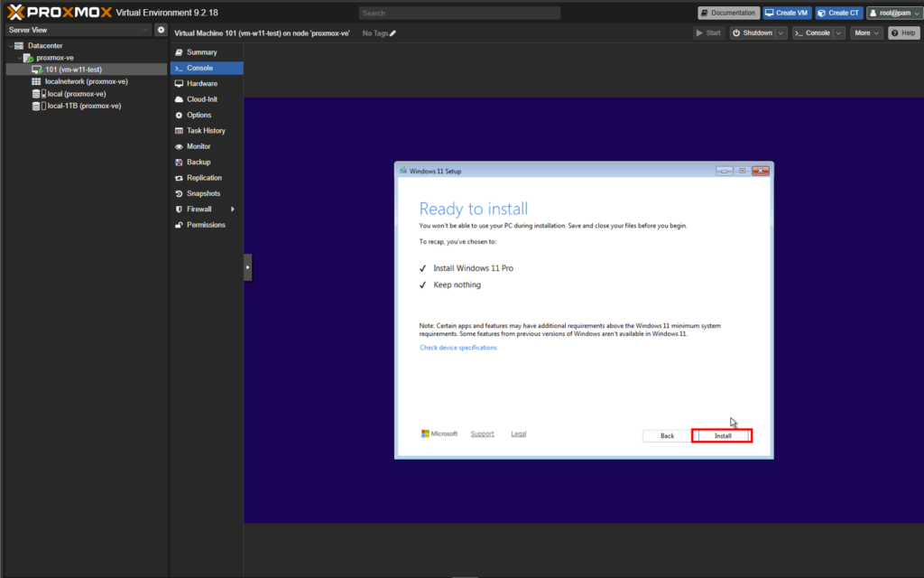Open the Cloud-Init tab

click(207, 99)
